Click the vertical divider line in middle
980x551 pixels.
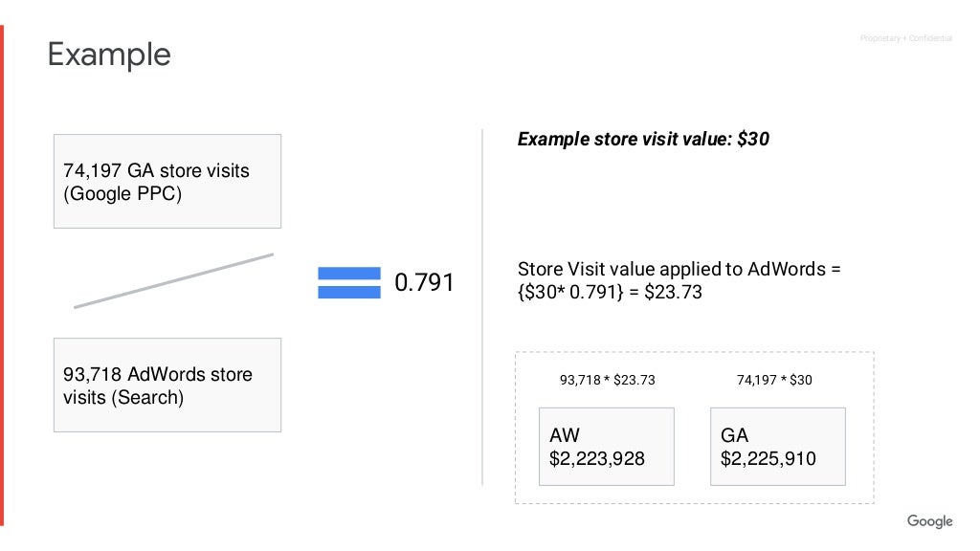click(x=482, y=307)
